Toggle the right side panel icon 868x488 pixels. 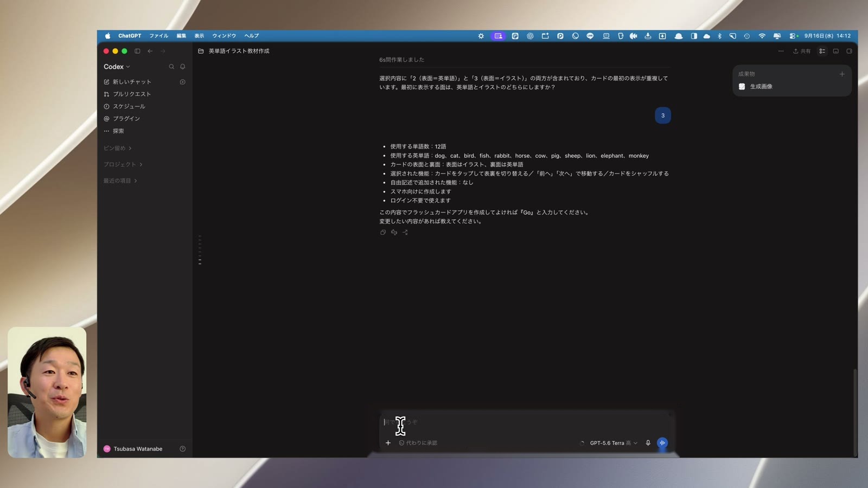point(850,51)
